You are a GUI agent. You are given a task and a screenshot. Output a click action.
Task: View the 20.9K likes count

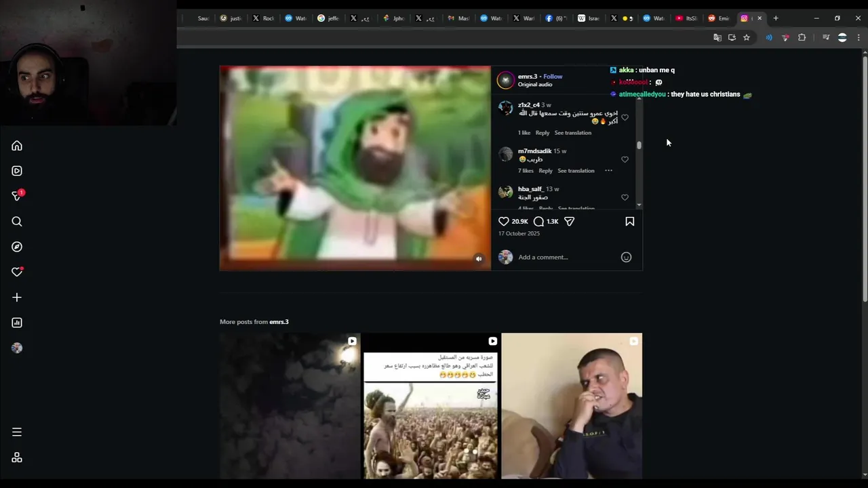point(519,222)
